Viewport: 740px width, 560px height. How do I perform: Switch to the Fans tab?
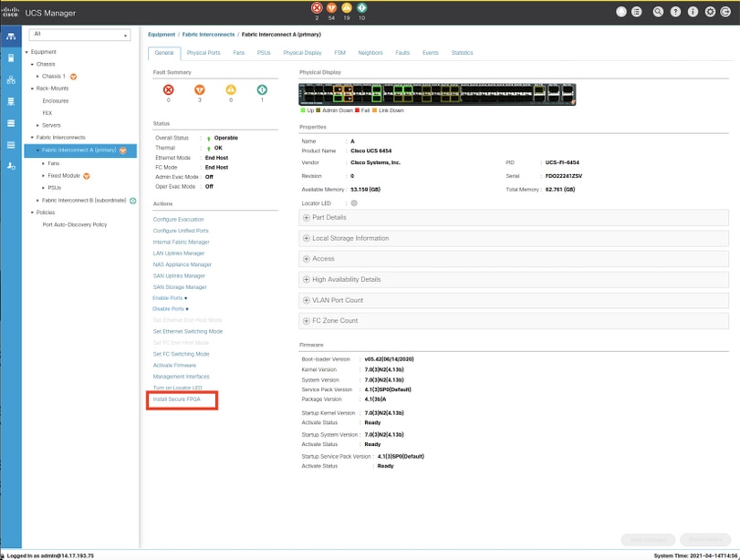tap(239, 53)
